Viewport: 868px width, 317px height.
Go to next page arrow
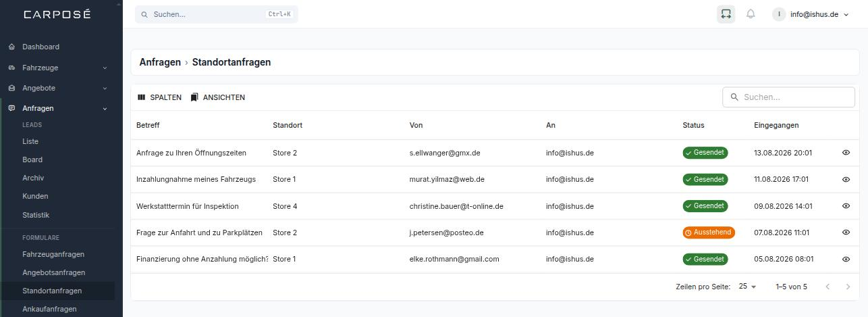848,287
